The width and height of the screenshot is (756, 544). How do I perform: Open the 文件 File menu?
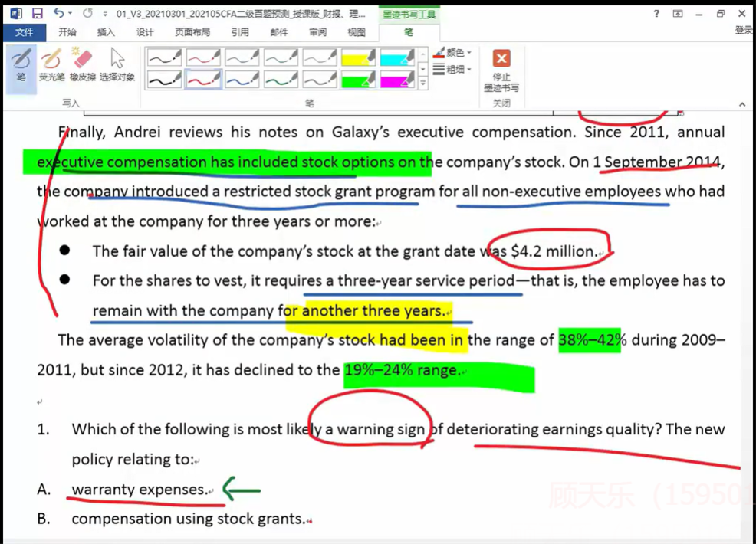pos(25,32)
